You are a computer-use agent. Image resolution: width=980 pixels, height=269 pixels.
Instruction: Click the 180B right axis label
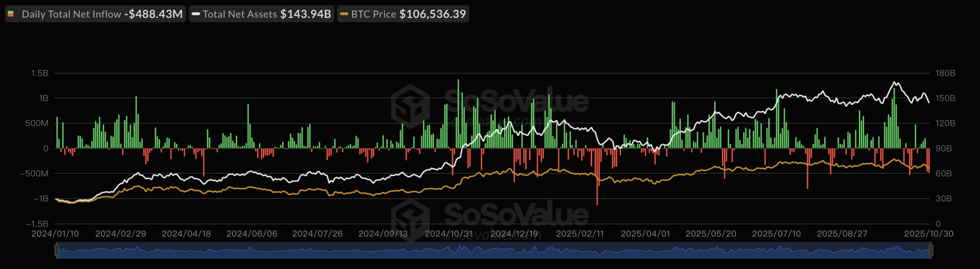[945, 73]
